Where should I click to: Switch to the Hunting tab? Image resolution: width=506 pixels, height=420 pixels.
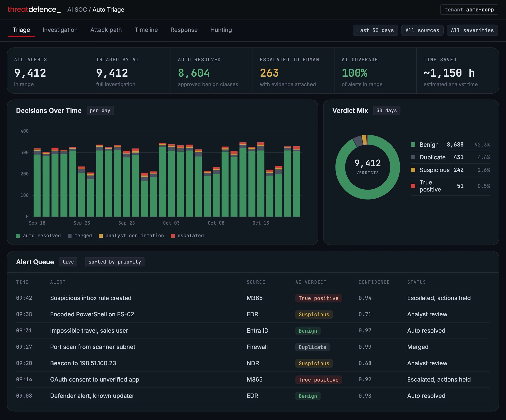pos(221,30)
